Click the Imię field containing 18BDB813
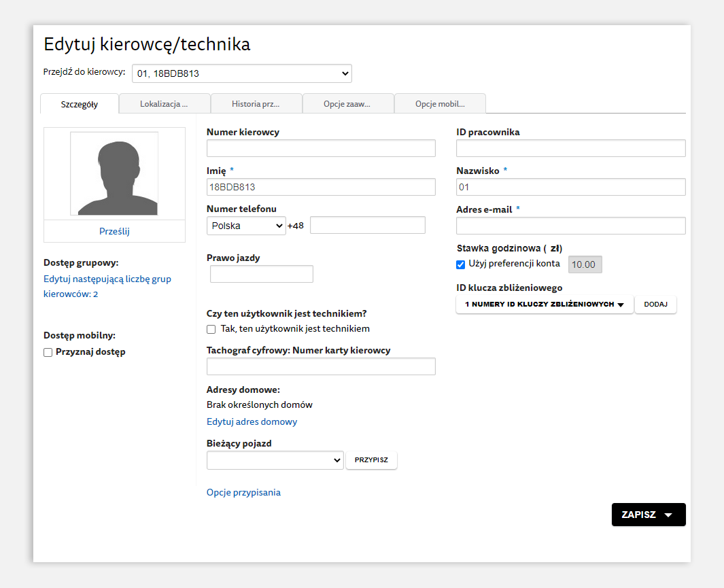724x588 pixels. coord(321,187)
